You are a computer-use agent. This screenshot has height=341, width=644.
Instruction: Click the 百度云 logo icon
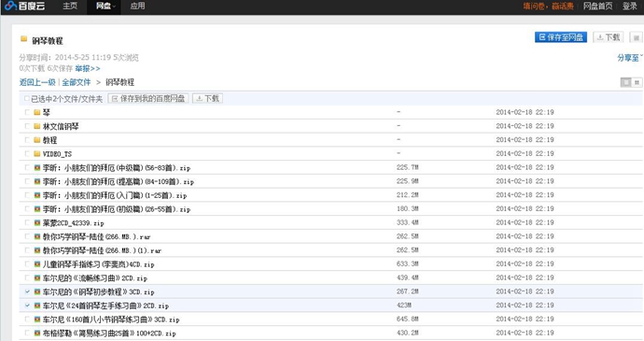10,6
